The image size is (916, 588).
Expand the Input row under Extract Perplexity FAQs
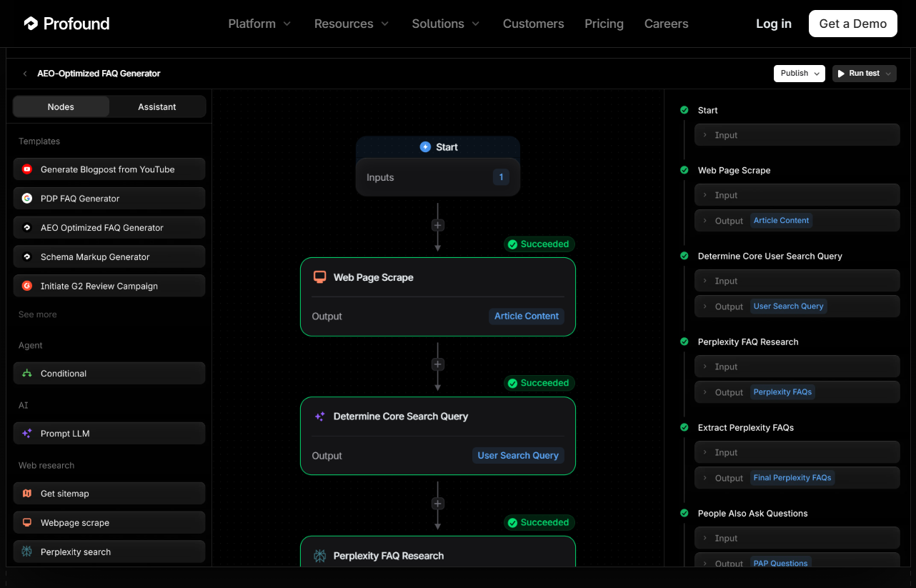(x=797, y=452)
